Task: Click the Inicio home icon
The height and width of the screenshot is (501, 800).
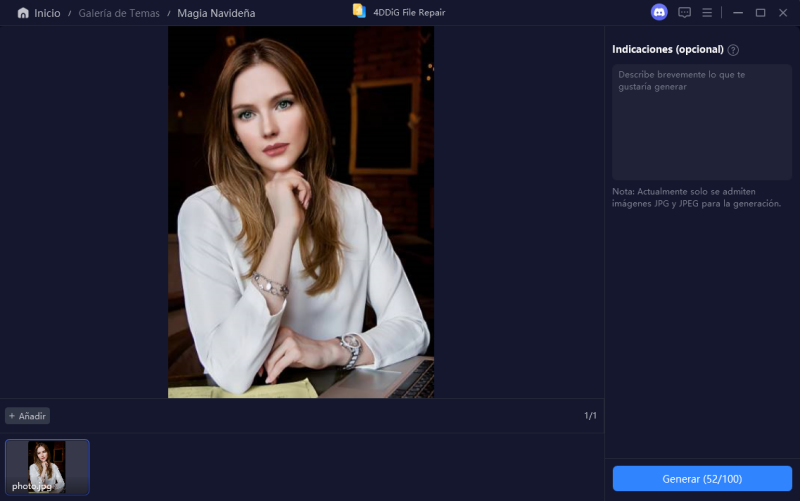Action: point(23,13)
